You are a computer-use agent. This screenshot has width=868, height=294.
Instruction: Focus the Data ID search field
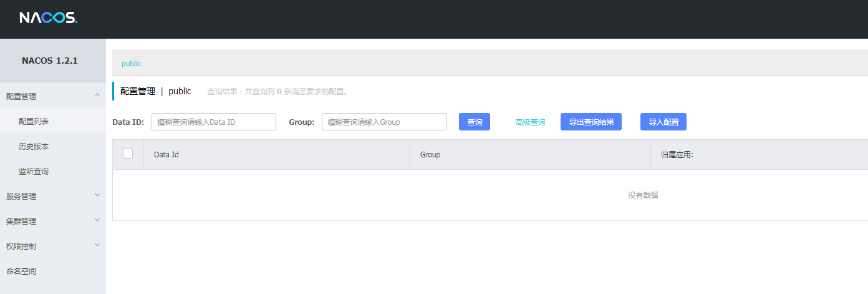[214, 122]
